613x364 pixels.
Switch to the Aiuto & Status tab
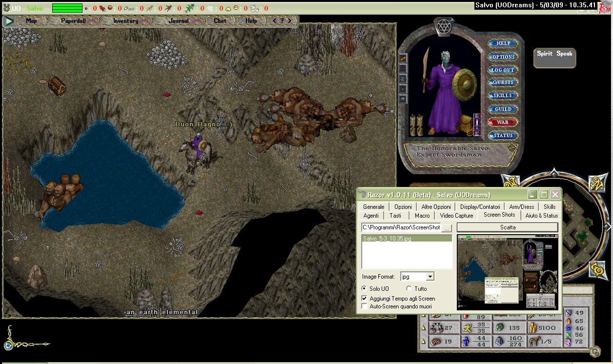(542, 216)
